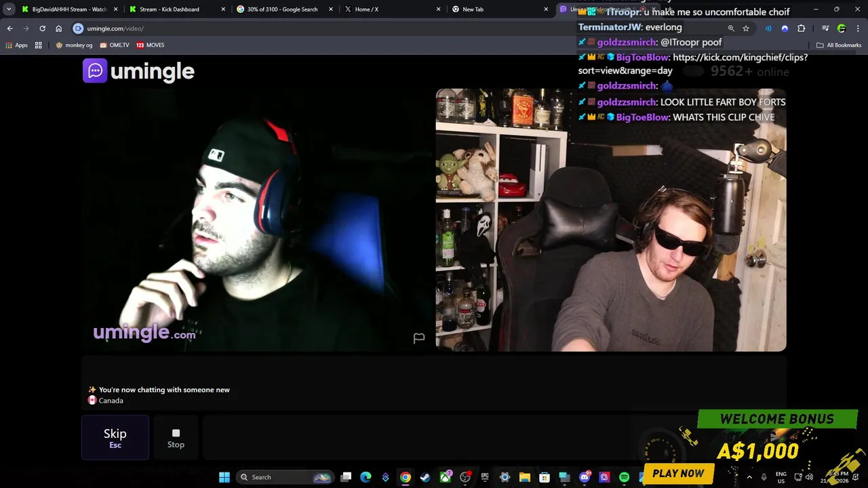The image size is (868, 488).
Task: Click the PLAY NOW ad button
Action: tap(678, 473)
